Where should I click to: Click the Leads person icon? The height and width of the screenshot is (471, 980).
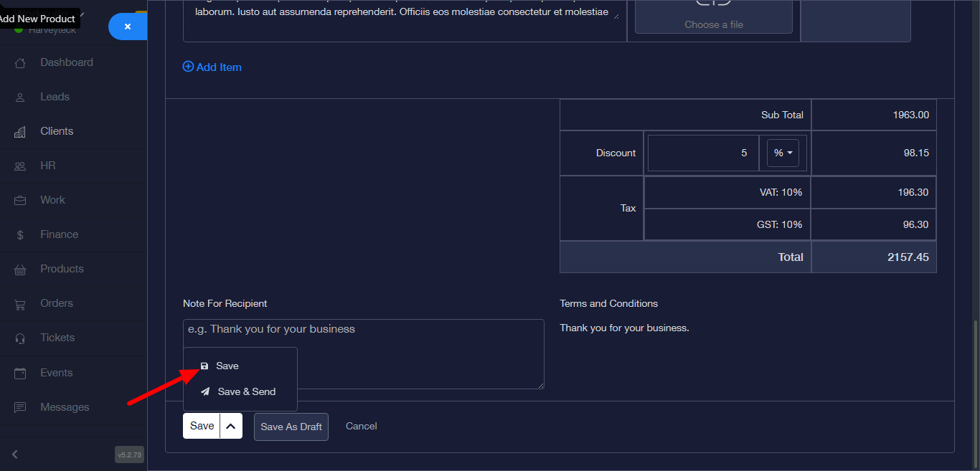pyautogui.click(x=20, y=97)
